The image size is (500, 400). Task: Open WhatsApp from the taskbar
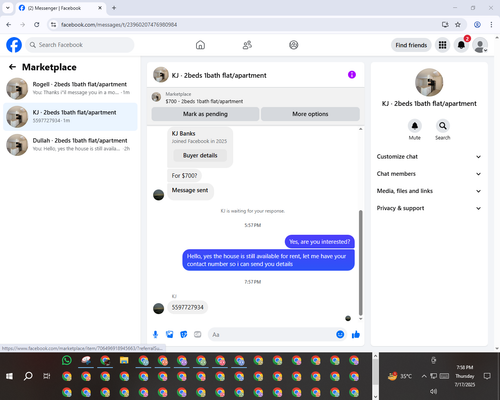tap(67, 360)
